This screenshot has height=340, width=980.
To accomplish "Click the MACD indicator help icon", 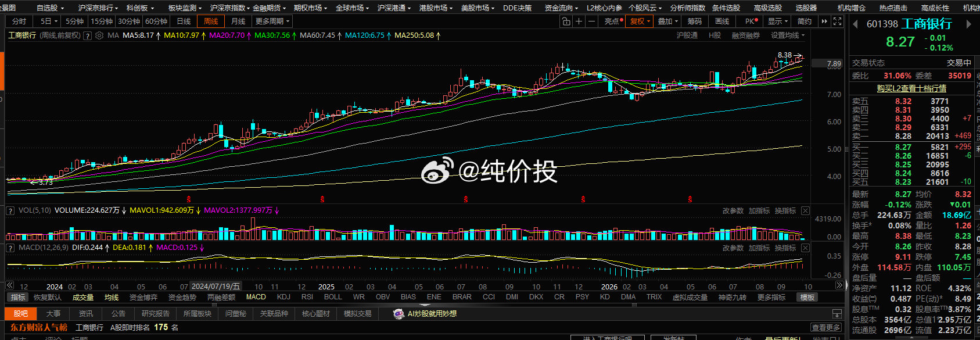I will pos(10,248).
